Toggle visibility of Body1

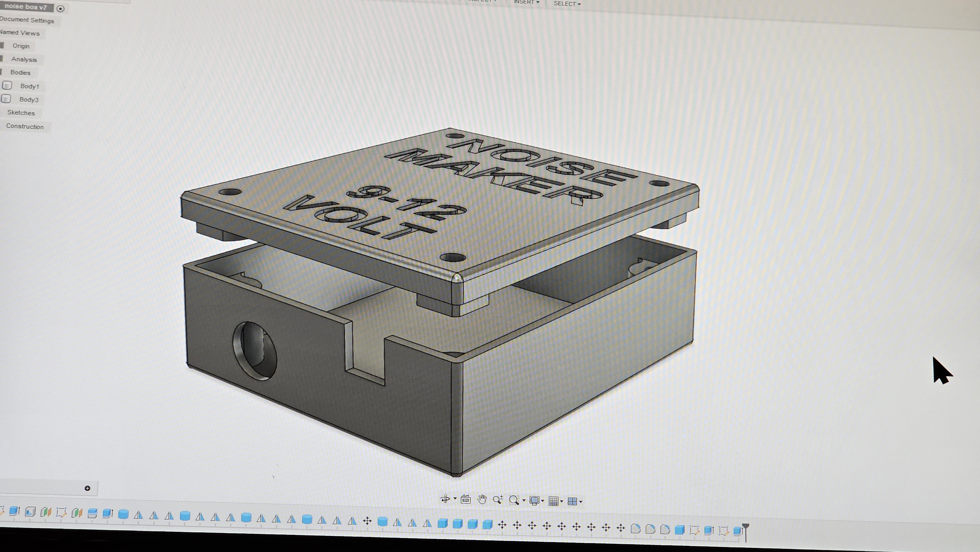coord(7,86)
